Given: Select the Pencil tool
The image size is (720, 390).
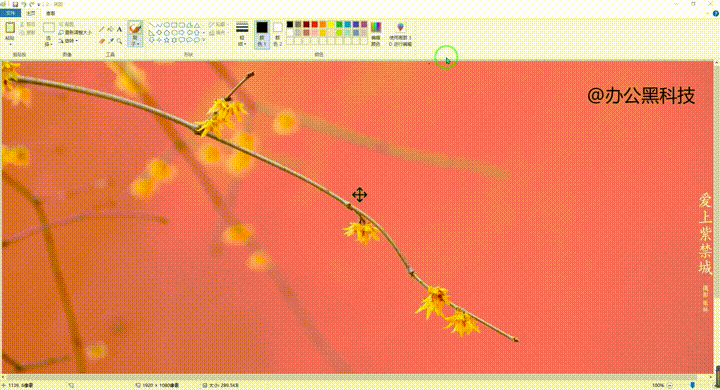Looking at the screenshot, I should (x=102, y=29).
